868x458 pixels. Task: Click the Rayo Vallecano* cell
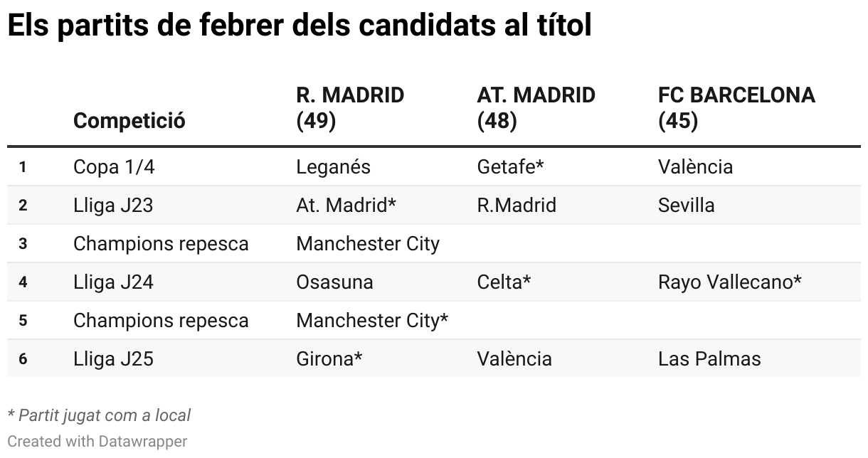pyautogui.click(x=730, y=282)
